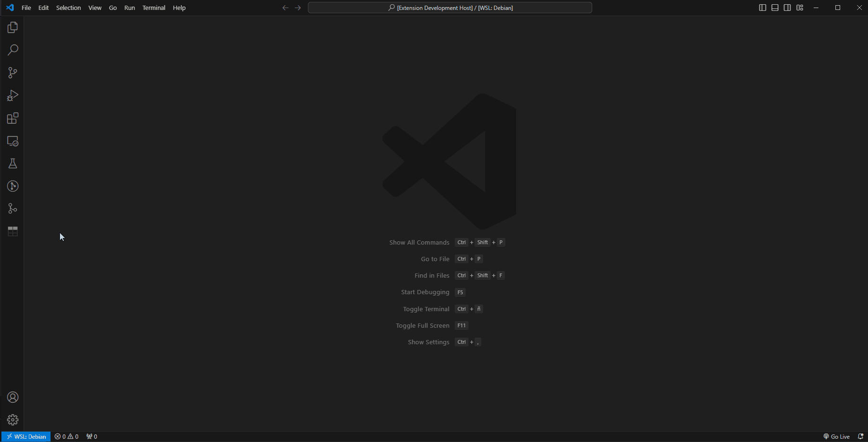The image size is (868, 442).
Task: Click the forwarded ports status item
Action: (92, 436)
